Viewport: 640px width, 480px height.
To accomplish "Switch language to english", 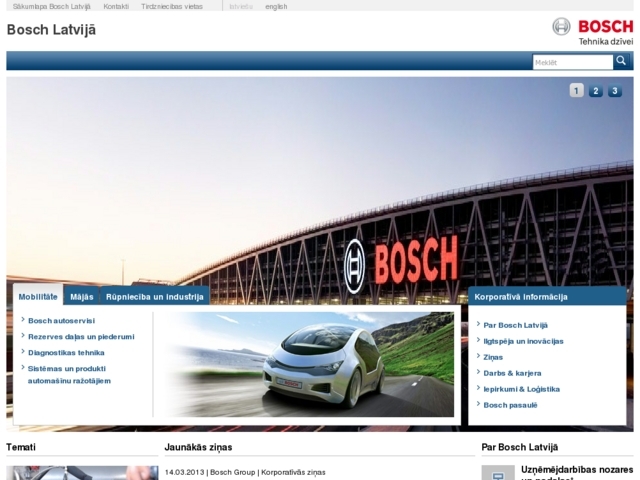I will point(276,7).
